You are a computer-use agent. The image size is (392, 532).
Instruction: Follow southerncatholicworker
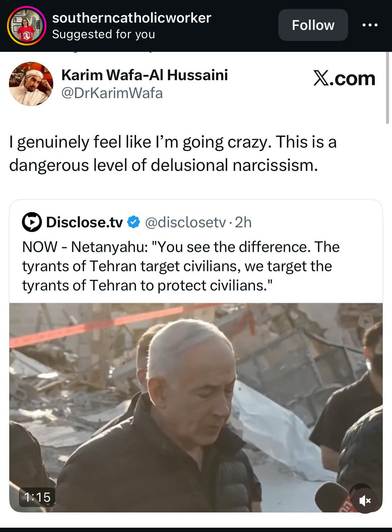pos(313,25)
